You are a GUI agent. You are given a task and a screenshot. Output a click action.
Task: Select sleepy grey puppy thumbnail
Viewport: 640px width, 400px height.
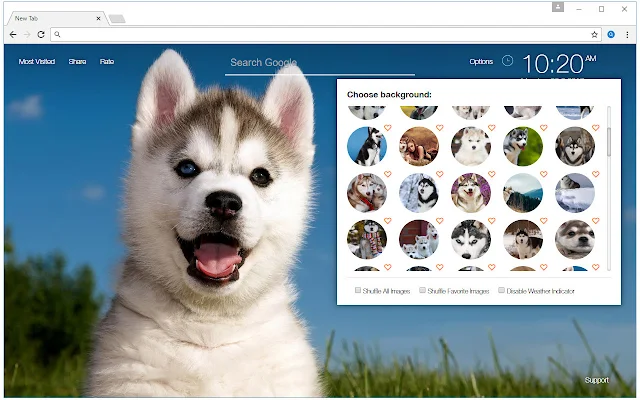coord(575,239)
